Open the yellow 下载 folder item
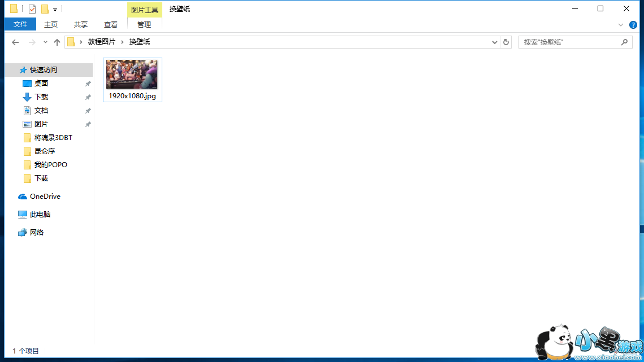 click(41, 178)
